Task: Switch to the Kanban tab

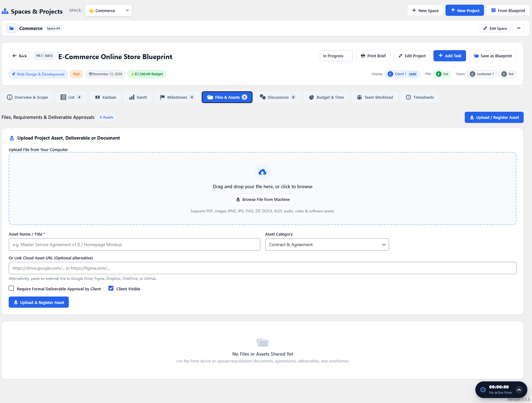Action: point(106,97)
